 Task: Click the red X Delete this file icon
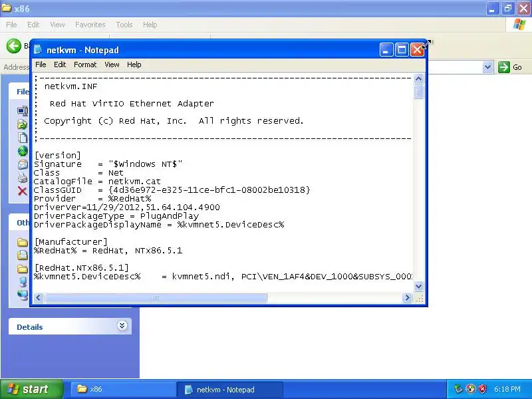click(x=23, y=191)
